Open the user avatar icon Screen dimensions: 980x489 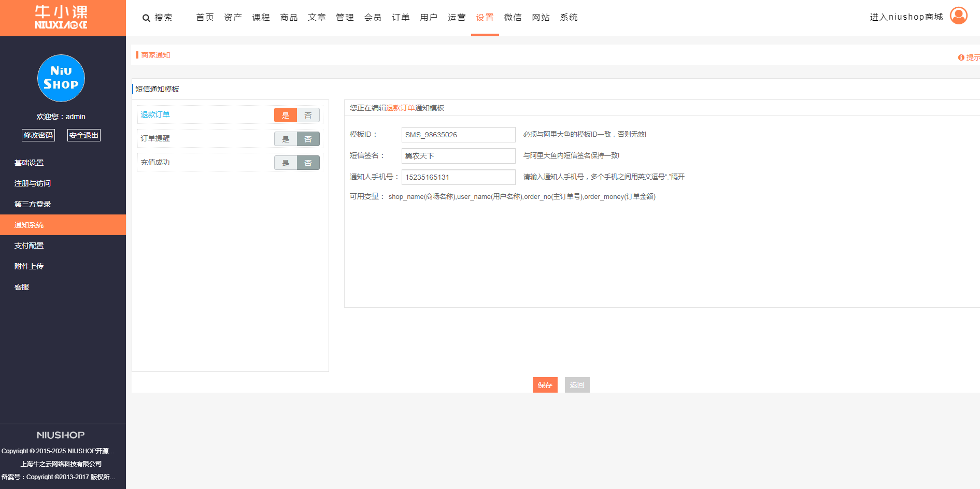click(958, 16)
